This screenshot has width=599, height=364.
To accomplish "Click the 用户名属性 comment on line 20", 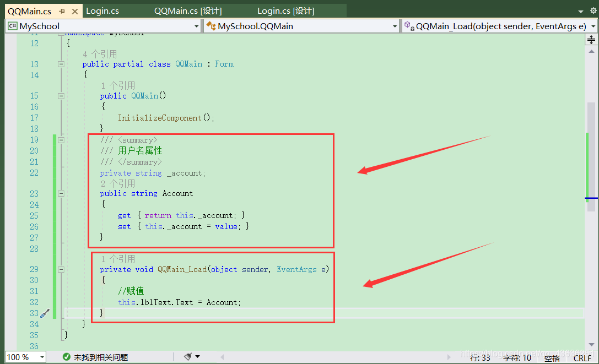I will point(140,151).
